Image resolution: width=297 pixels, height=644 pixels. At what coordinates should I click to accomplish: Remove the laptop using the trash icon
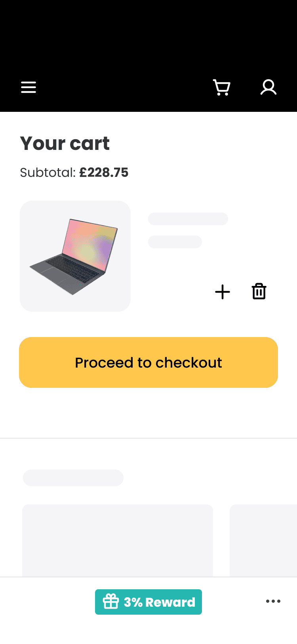tap(259, 291)
